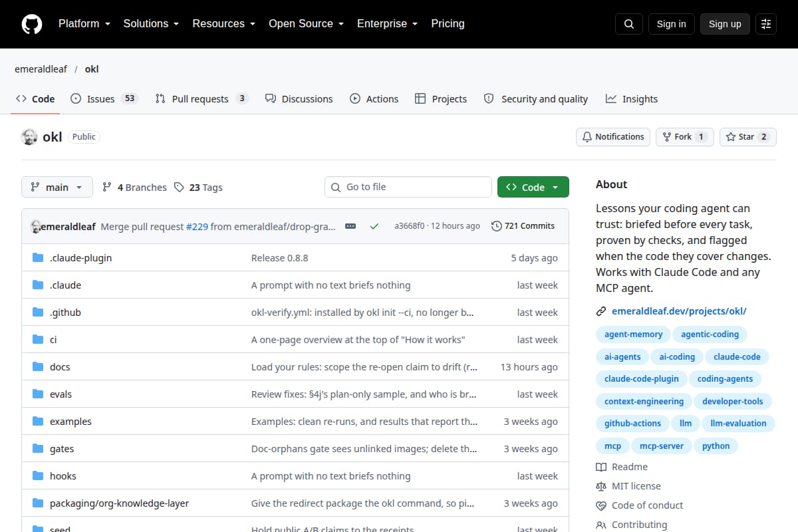Click the folder icon for gates
Screen dimensions: 798x532
38,449
